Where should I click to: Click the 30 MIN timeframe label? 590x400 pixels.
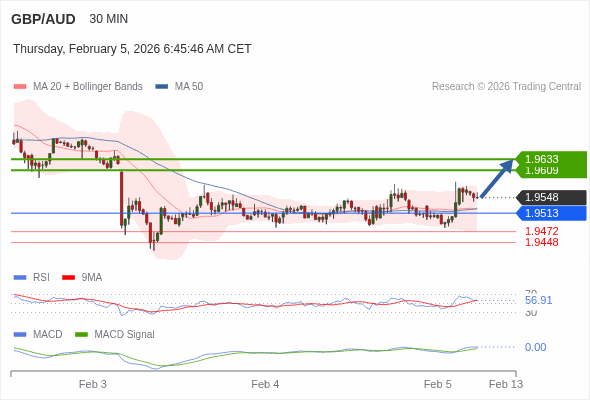coord(109,19)
